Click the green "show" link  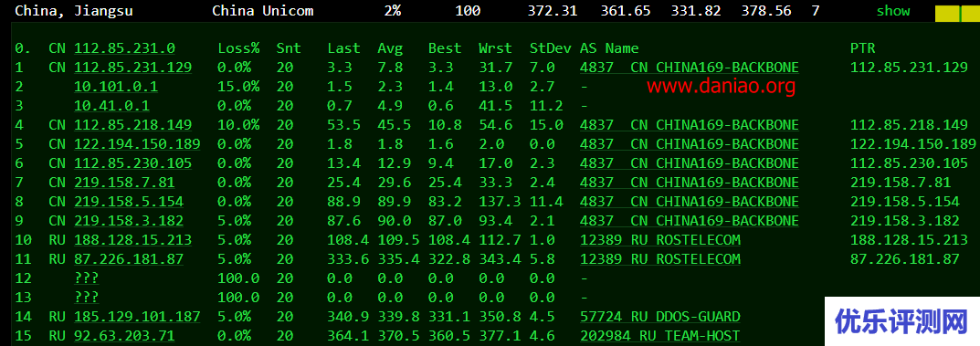[x=892, y=11]
